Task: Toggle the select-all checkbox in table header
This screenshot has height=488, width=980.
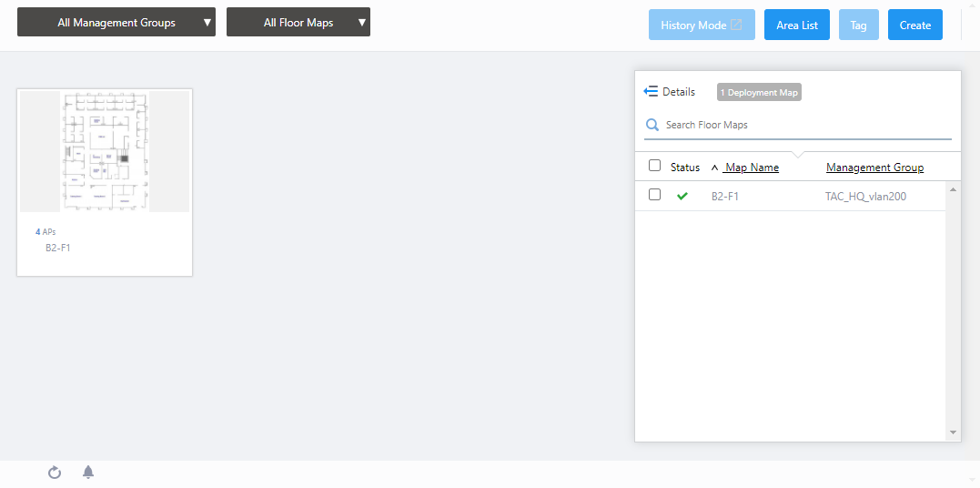Action: coord(654,166)
